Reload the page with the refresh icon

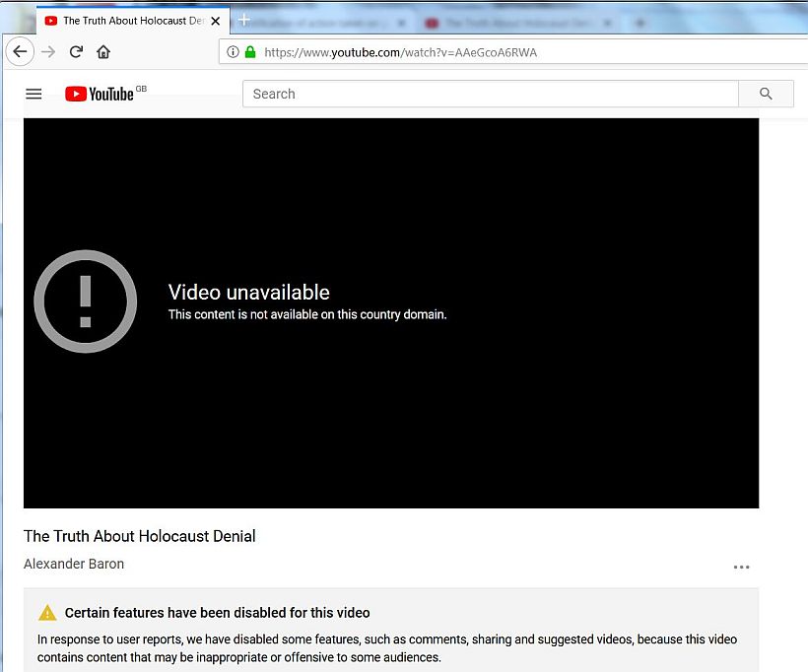[x=76, y=52]
